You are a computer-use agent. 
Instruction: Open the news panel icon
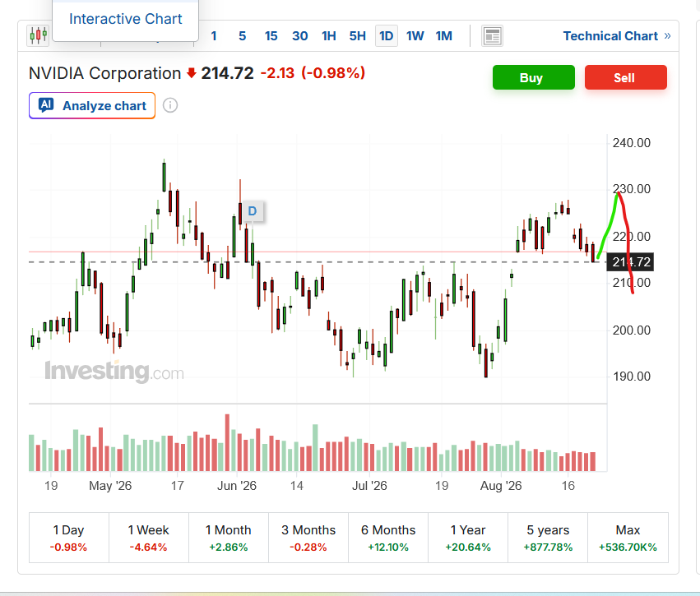click(492, 35)
